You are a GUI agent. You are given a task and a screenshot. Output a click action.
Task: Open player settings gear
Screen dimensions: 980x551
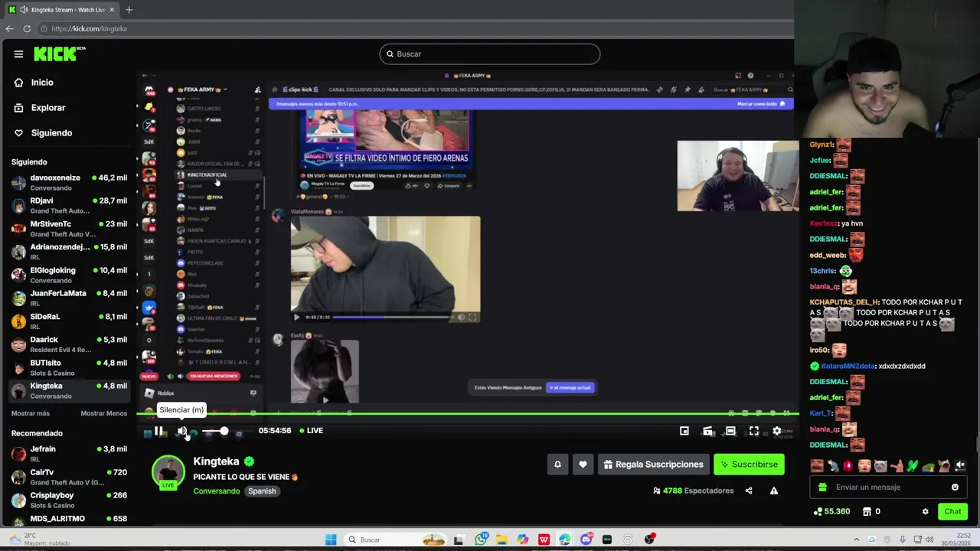click(776, 431)
